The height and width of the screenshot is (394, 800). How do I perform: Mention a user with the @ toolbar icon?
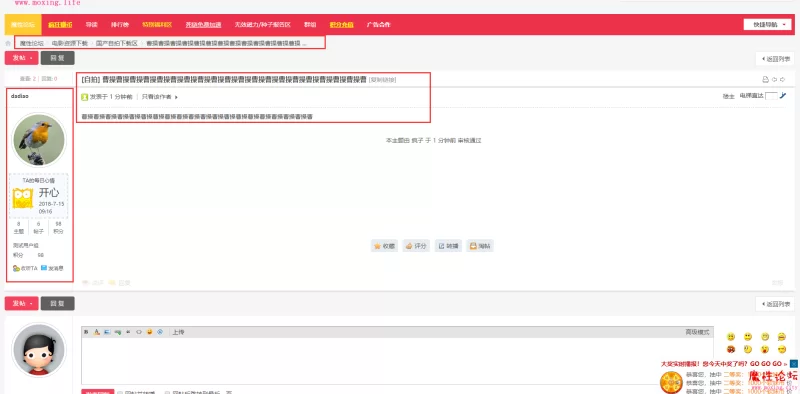(x=160, y=332)
